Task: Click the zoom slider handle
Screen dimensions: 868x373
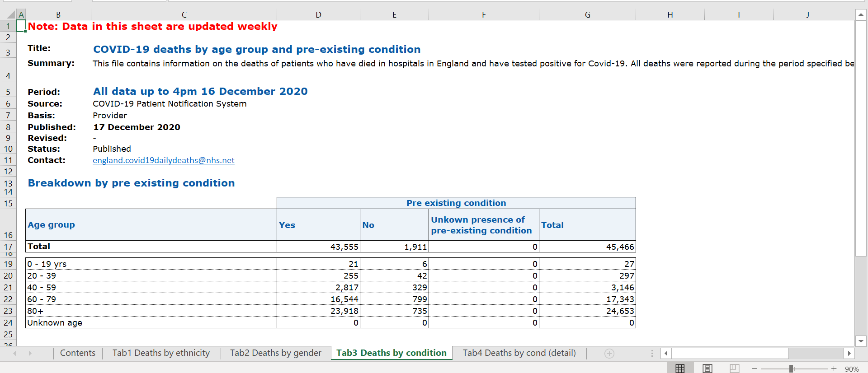Action: pos(792,369)
